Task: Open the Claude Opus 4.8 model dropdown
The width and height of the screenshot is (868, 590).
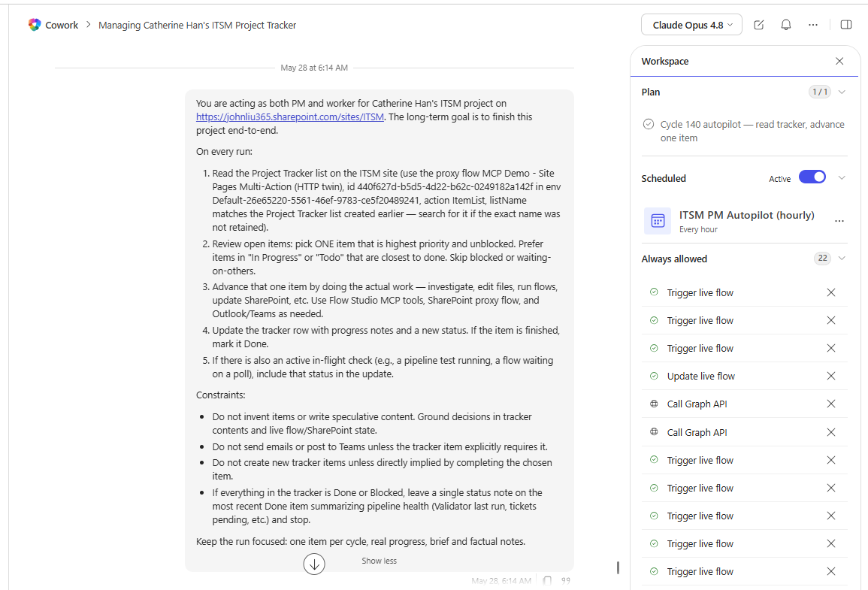Action: [691, 25]
